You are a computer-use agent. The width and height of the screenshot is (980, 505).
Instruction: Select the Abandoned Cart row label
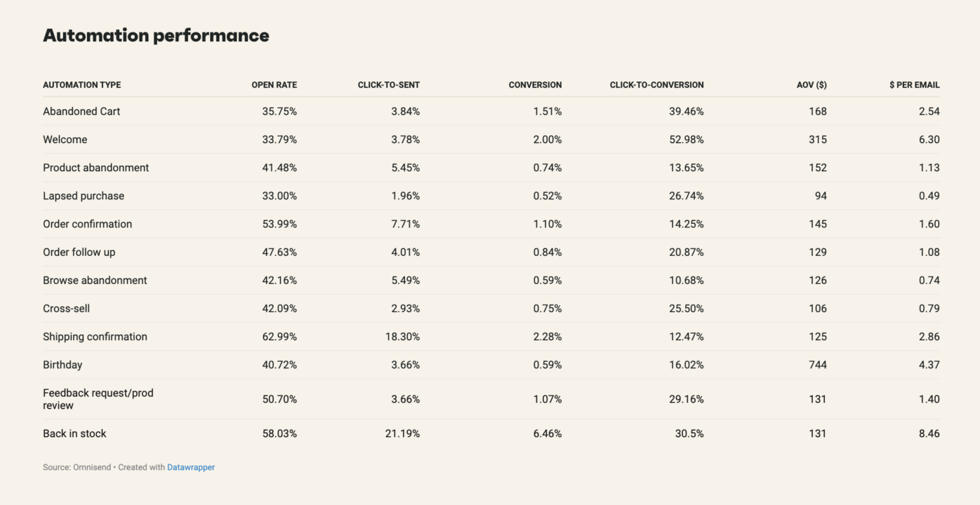[81, 112]
